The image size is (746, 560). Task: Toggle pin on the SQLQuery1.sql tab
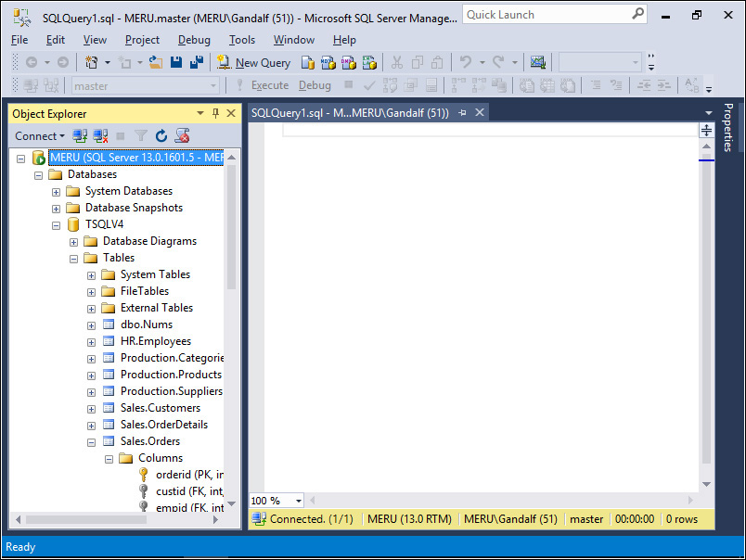click(x=462, y=113)
